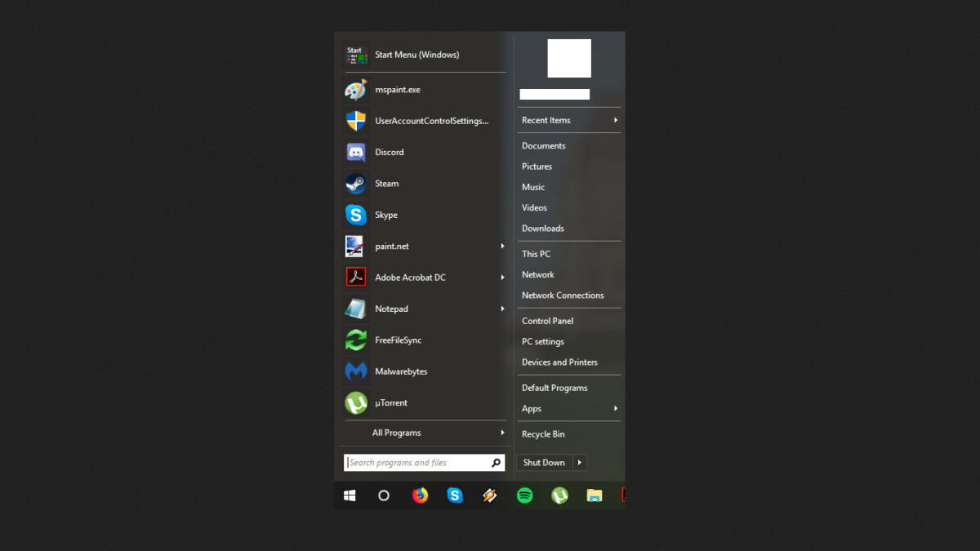The height and width of the screenshot is (551, 980).
Task: Click the Windows Start button on taskbar
Action: (x=350, y=495)
